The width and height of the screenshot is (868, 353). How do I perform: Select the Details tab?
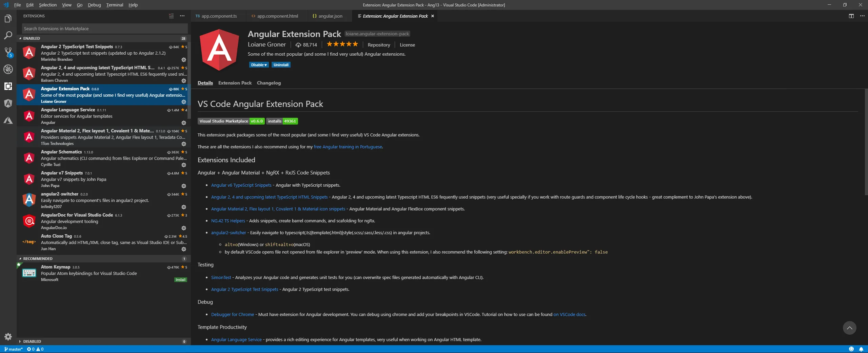[205, 83]
